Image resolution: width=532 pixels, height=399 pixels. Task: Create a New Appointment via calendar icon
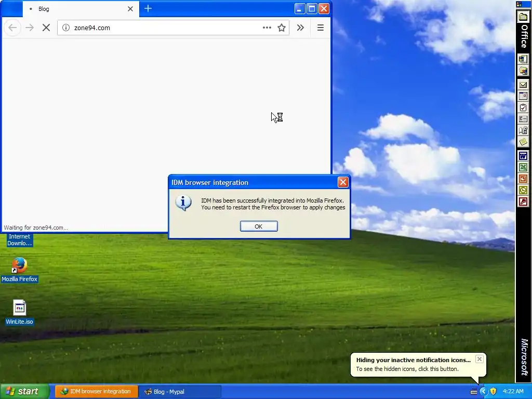click(523, 96)
